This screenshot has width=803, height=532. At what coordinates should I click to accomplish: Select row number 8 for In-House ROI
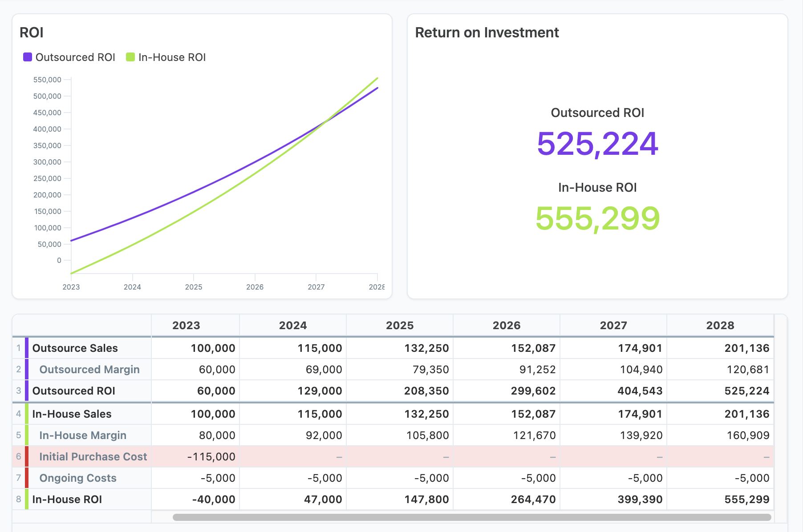[18, 499]
